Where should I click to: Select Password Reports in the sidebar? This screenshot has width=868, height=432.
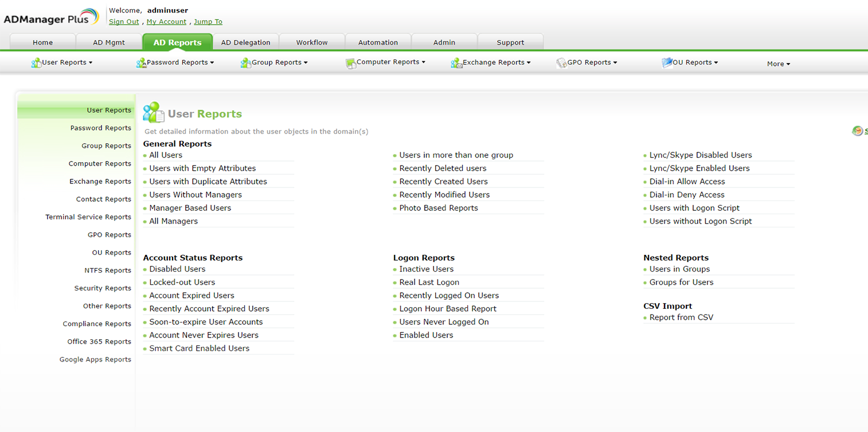pyautogui.click(x=101, y=128)
